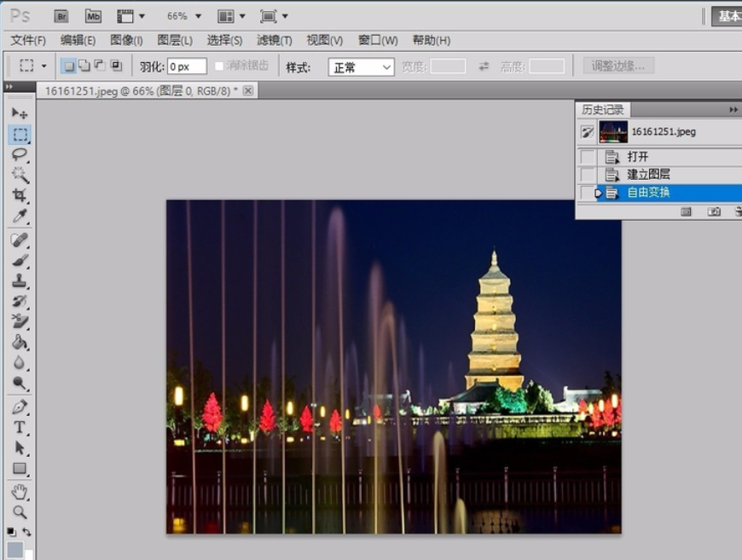Select the 16161251.jpeg snapshot thumbnail
Screen dimensions: 742x560
(613, 131)
